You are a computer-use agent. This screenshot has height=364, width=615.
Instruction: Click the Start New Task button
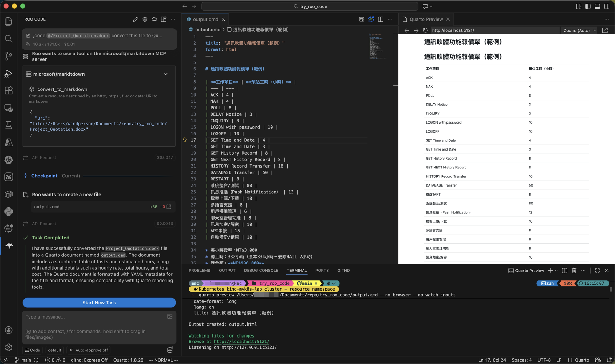pyautogui.click(x=99, y=303)
